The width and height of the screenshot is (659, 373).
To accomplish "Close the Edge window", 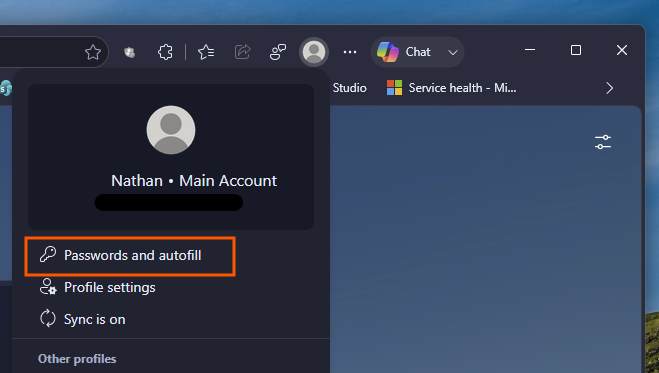I will 622,50.
